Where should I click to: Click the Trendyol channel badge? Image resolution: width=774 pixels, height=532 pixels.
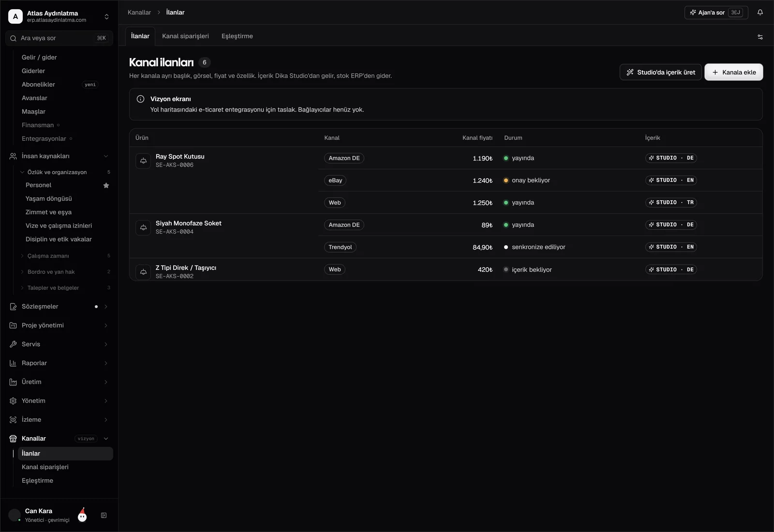click(x=340, y=247)
